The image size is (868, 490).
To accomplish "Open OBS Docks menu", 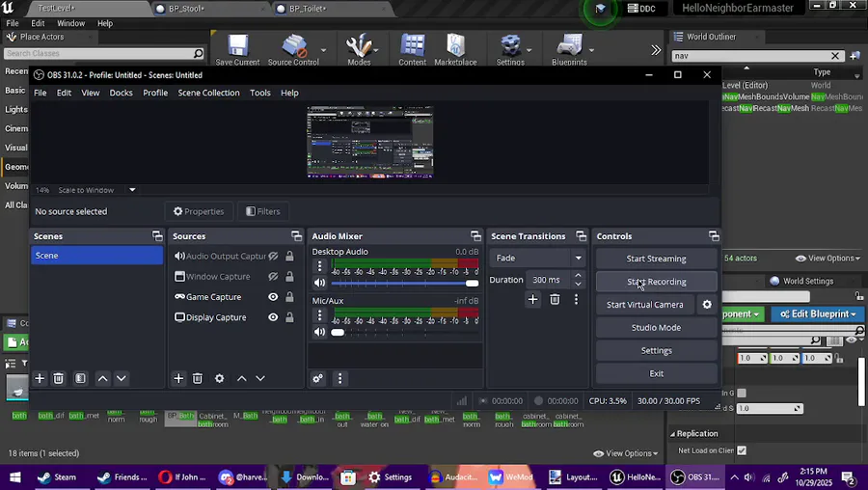I will point(121,93).
